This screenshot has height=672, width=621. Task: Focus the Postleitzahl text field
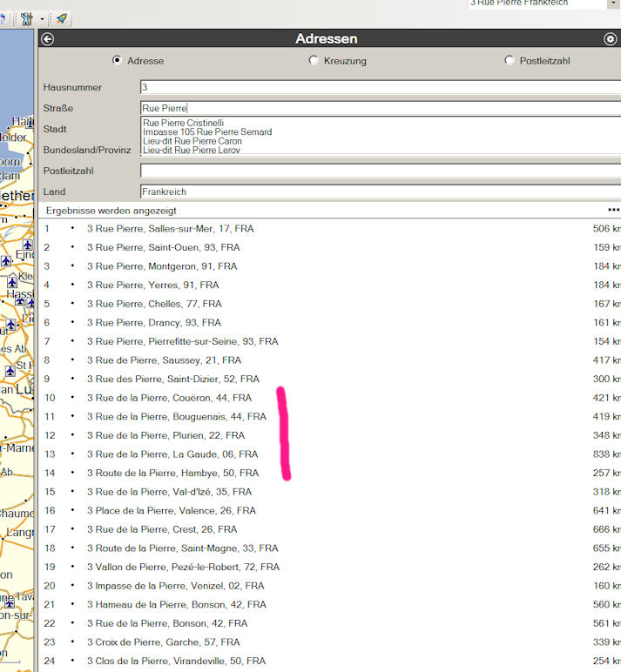(x=379, y=171)
